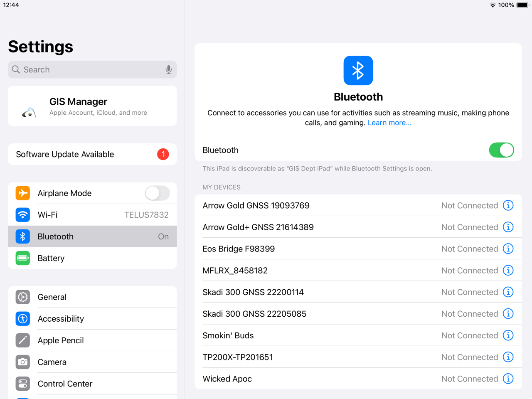Connect to MFLRX_8458182
The image size is (532, 399).
[358, 270]
